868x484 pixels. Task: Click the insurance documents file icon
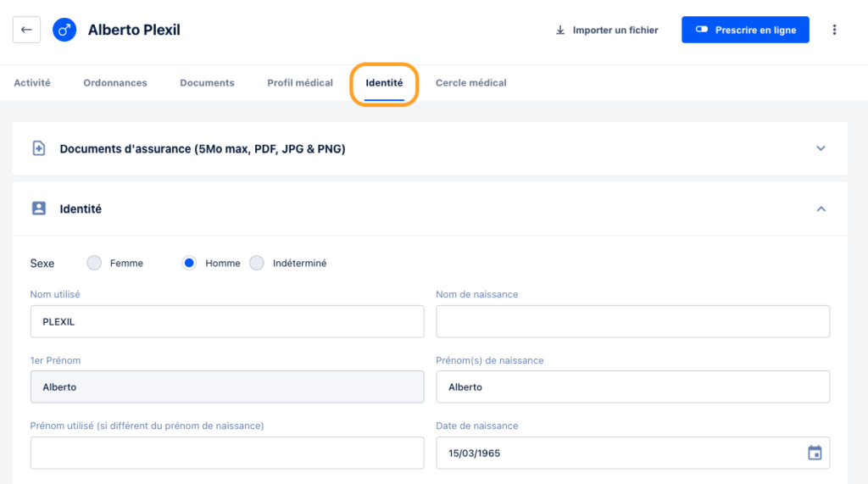coord(39,148)
